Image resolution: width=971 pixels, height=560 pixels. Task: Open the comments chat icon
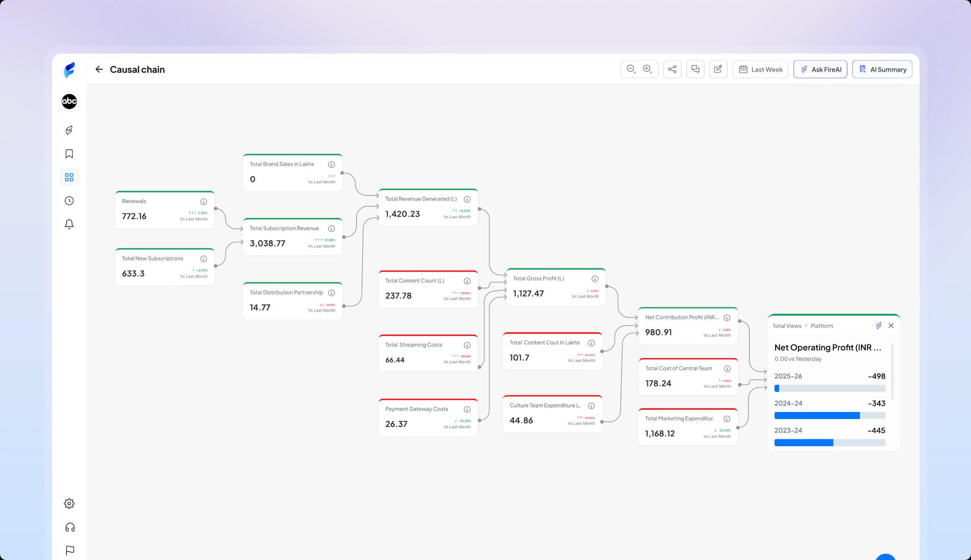pyautogui.click(x=695, y=69)
